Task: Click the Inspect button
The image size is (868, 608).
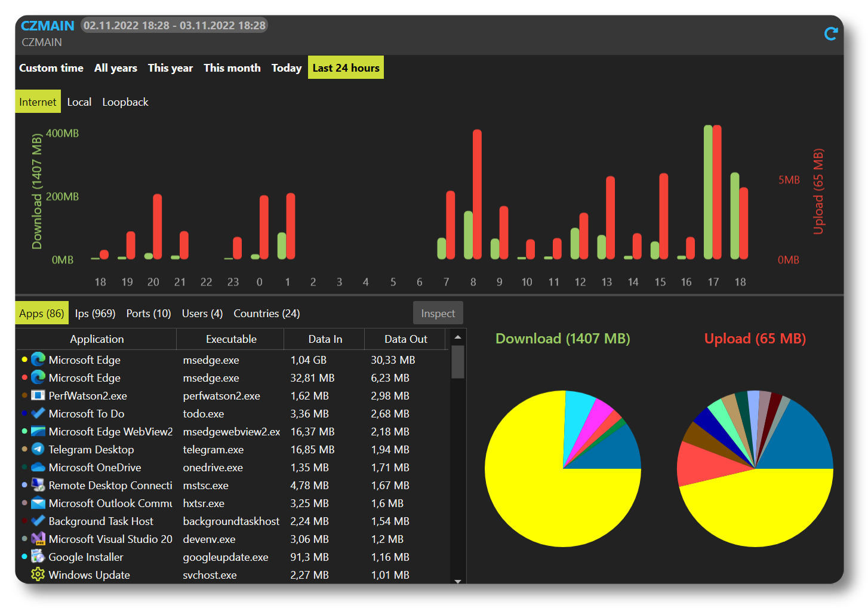Action: pos(438,314)
